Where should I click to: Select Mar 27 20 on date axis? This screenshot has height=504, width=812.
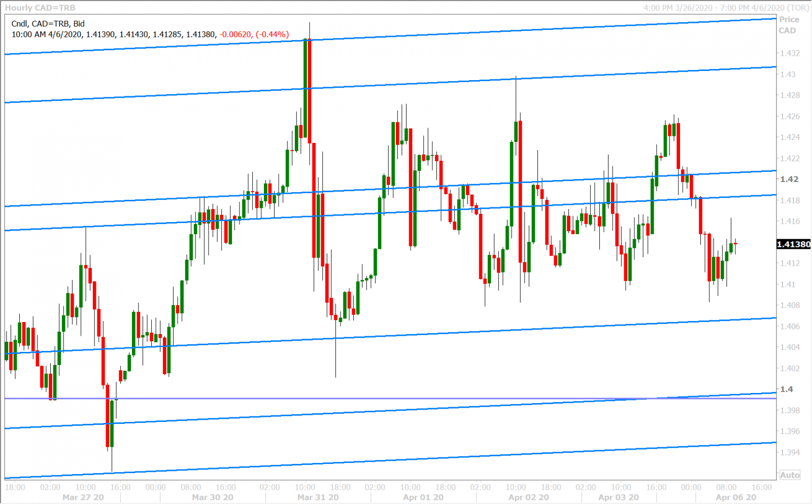83,497
